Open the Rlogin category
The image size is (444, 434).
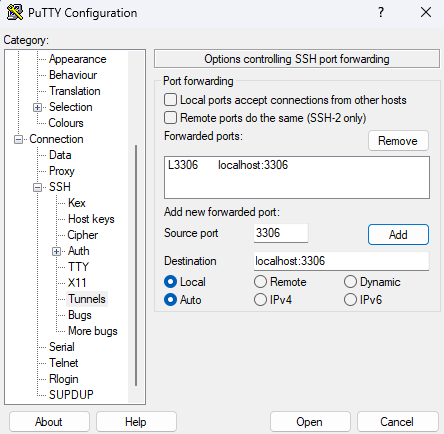click(x=64, y=379)
